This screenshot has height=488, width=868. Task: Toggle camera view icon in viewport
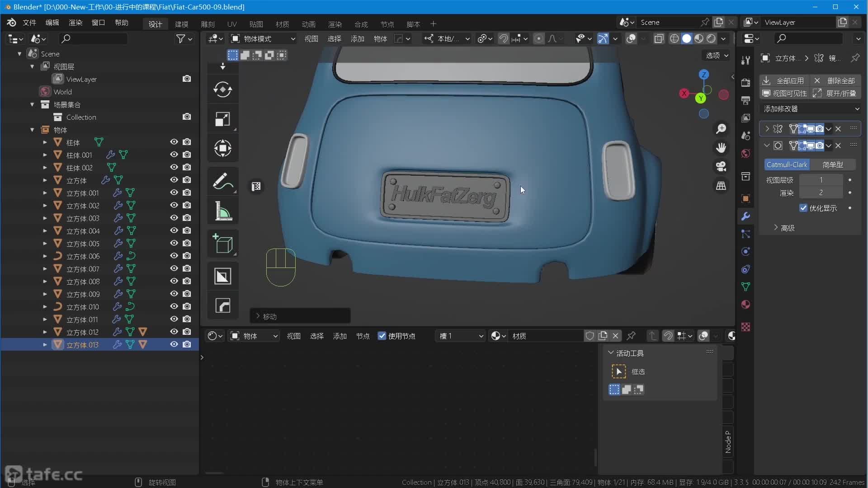pyautogui.click(x=721, y=167)
